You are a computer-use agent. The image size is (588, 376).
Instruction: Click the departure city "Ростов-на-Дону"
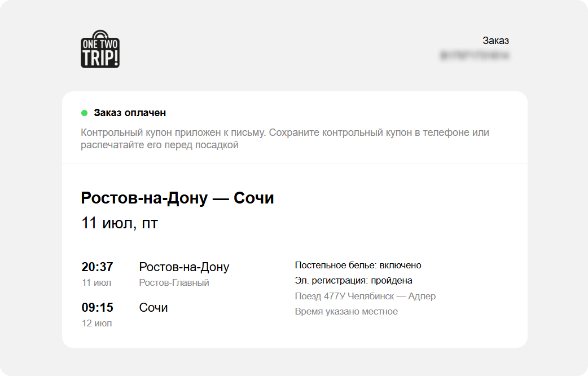pos(184,267)
